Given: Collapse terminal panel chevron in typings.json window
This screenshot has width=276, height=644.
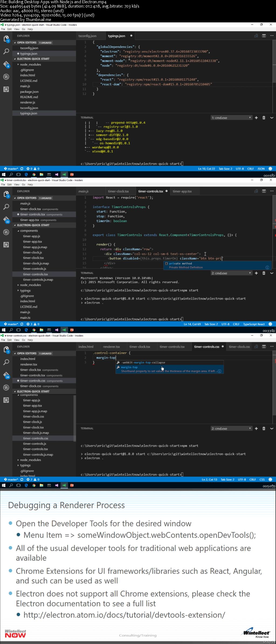Looking at the screenshot, I should tap(272, 118).
